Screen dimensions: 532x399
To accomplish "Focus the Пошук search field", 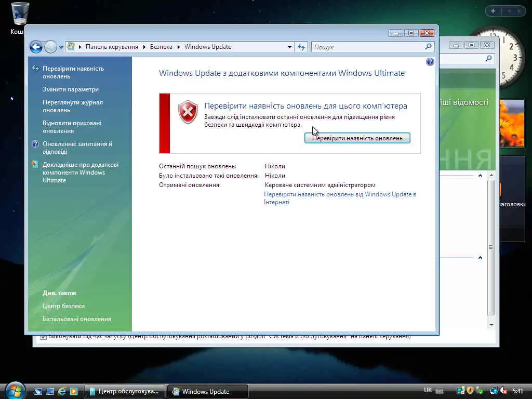I will point(368,47).
